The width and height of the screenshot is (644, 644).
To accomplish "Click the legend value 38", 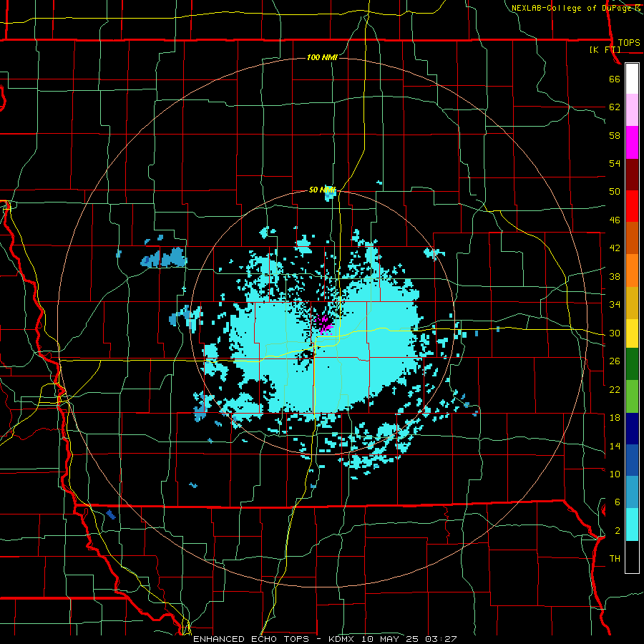I will (x=615, y=277).
